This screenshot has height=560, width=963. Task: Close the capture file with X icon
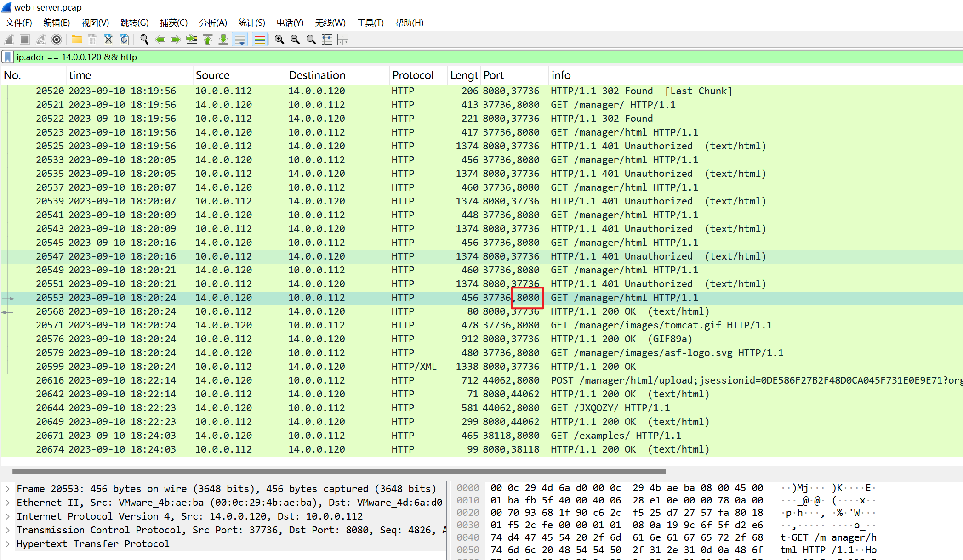108,40
